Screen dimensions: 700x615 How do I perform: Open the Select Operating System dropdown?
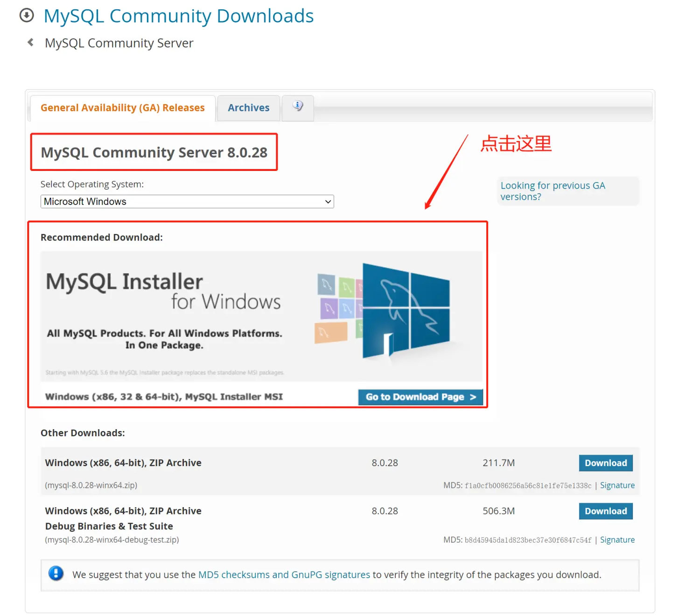coord(187,202)
